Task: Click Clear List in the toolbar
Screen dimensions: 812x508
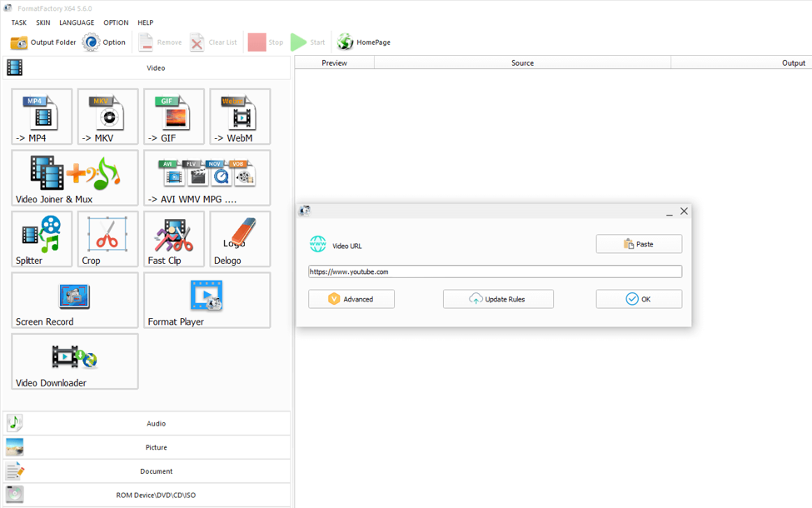Action: tap(213, 42)
